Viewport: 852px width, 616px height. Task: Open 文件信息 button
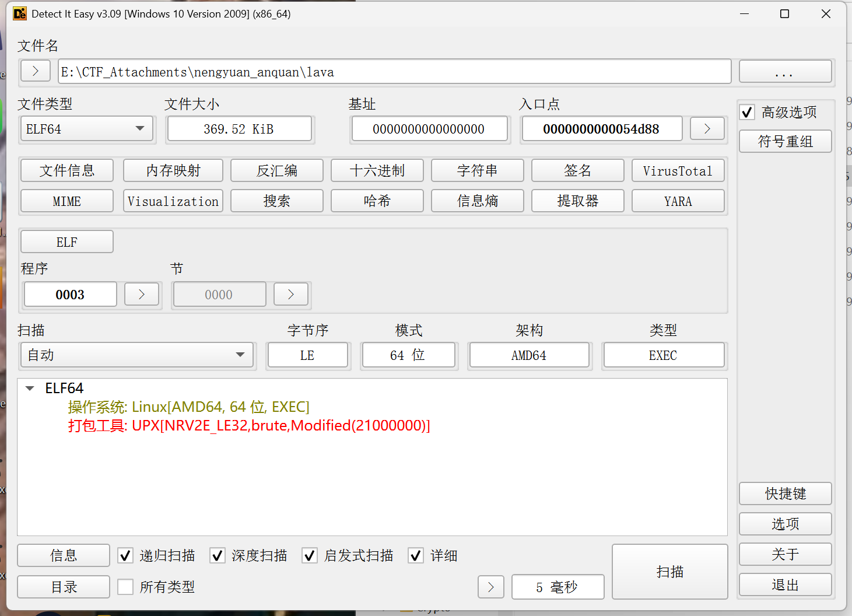pyautogui.click(x=67, y=170)
